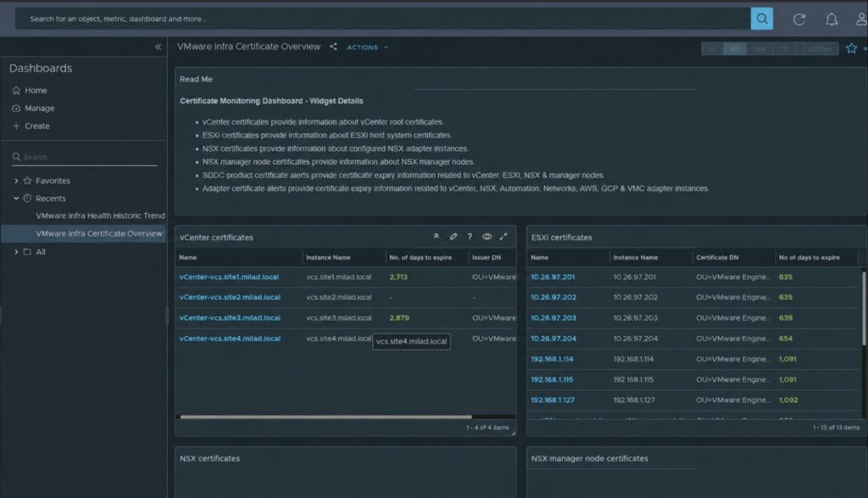Click the 1,092 days value for 192.168.1.127
The height and width of the screenshot is (498, 868).
(788, 400)
